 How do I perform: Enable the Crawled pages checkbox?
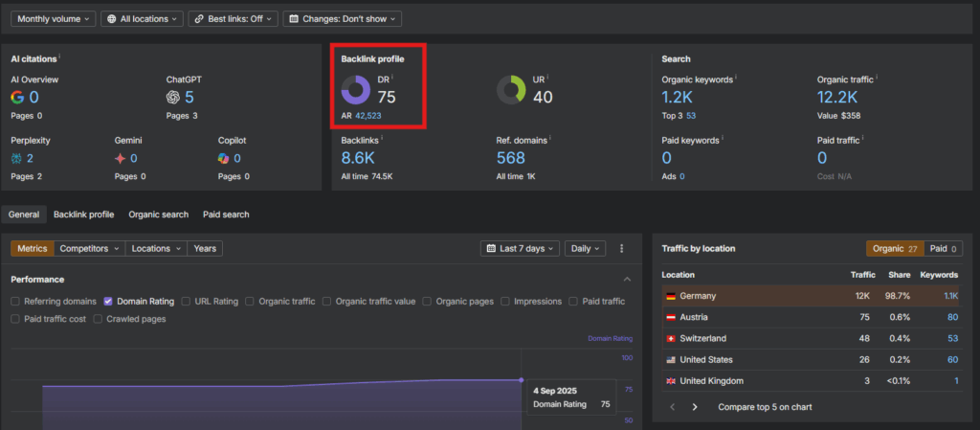coord(99,319)
